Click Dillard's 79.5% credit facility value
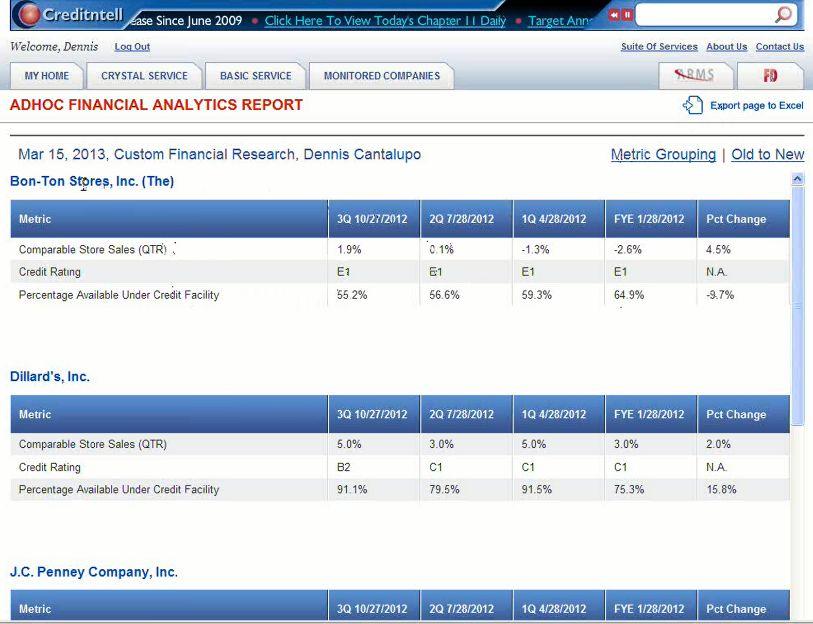813x624 pixels. [444, 489]
